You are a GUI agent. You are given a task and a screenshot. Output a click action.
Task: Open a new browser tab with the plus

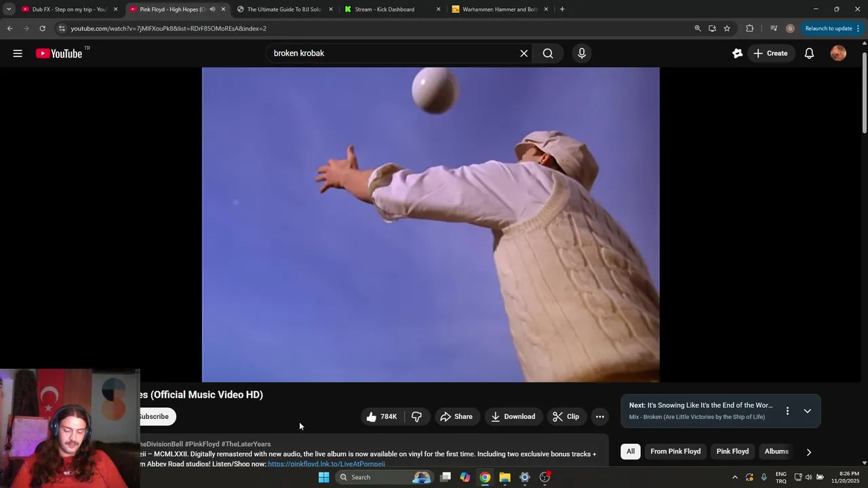(x=562, y=9)
